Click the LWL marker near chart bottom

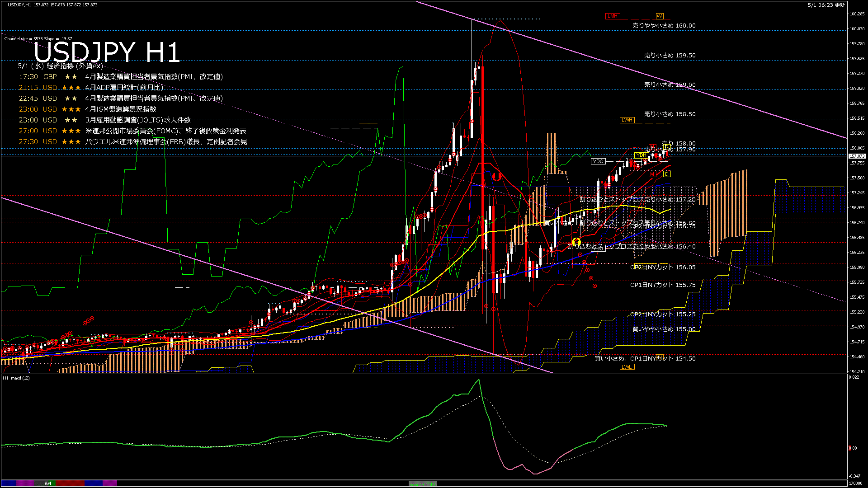(x=627, y=367)
